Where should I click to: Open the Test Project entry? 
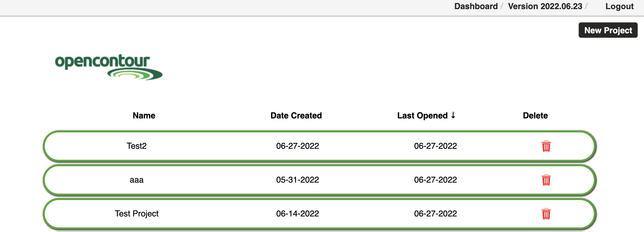point(136,213)
